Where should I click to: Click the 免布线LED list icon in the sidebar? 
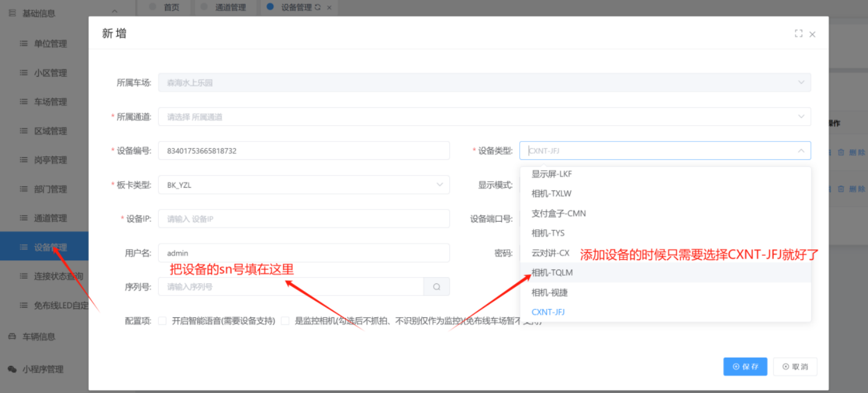tap(24, 305)
